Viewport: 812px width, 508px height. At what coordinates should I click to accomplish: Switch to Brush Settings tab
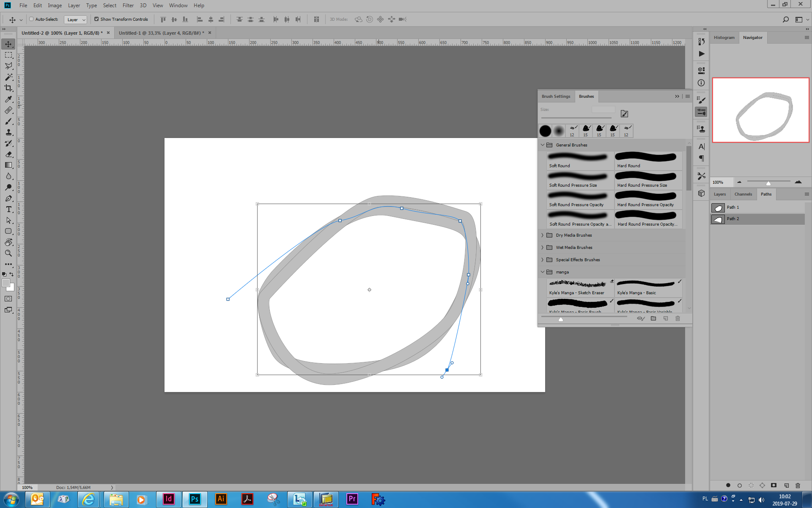pos(556,97)
